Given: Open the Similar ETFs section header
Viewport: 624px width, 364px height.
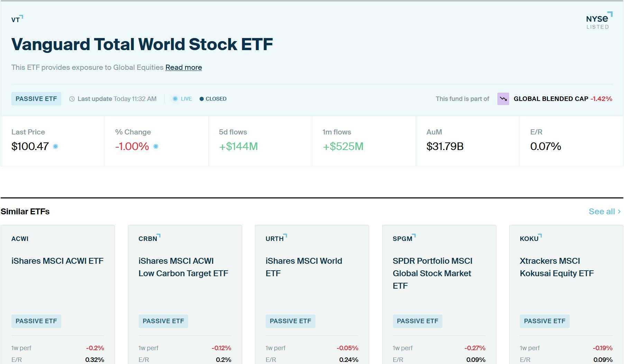Looking at the screenshot, I should click(25, 211).
